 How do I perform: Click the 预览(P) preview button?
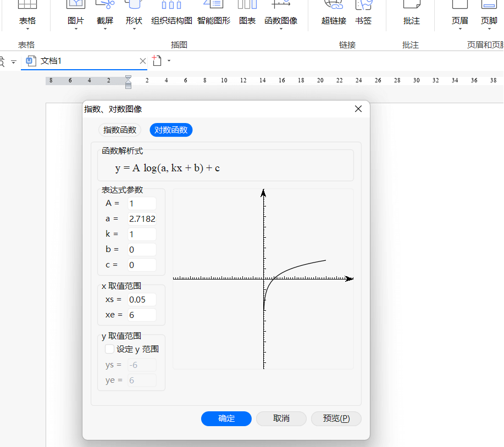(336, 418)
